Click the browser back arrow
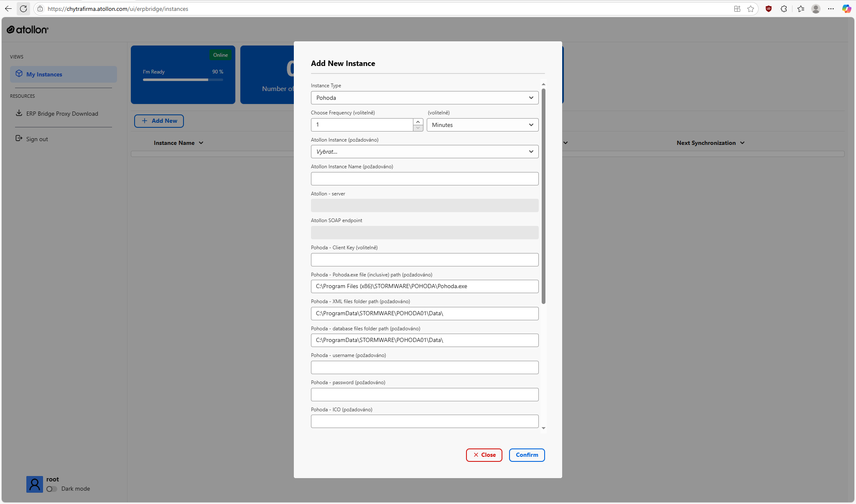 pyautogui.click(x=8, y=9)
